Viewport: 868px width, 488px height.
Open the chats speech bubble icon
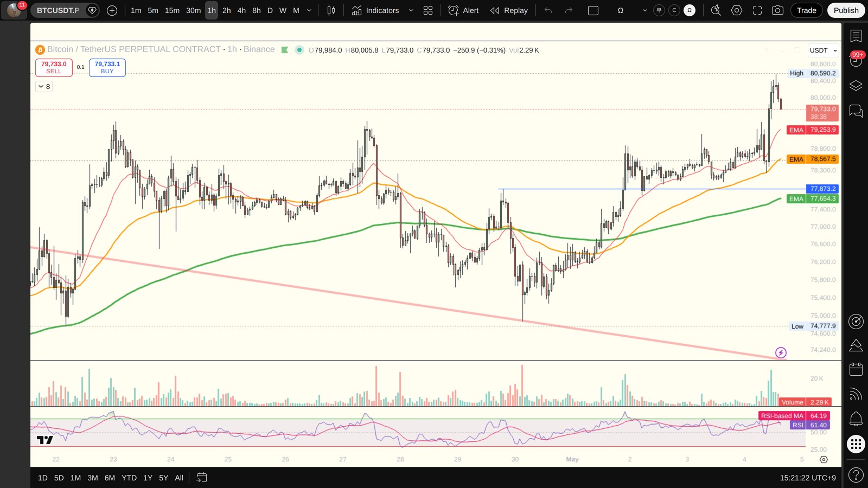click(x=856, y=111)
